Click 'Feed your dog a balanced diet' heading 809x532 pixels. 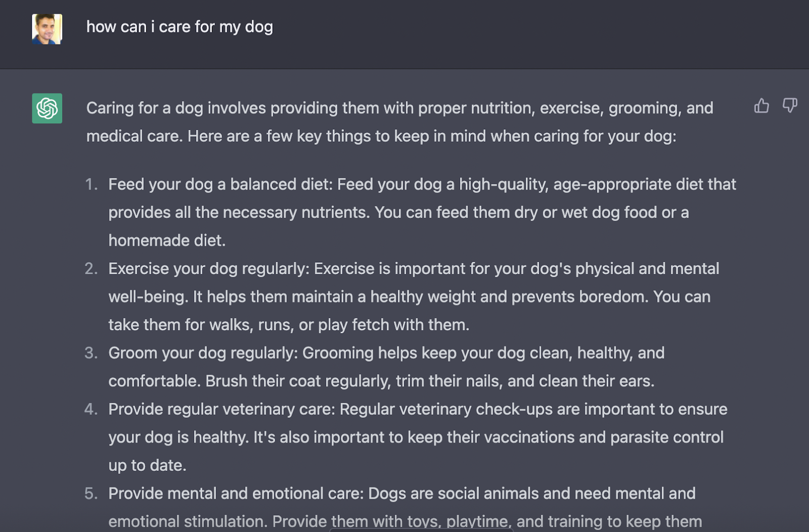coord(220,185)
